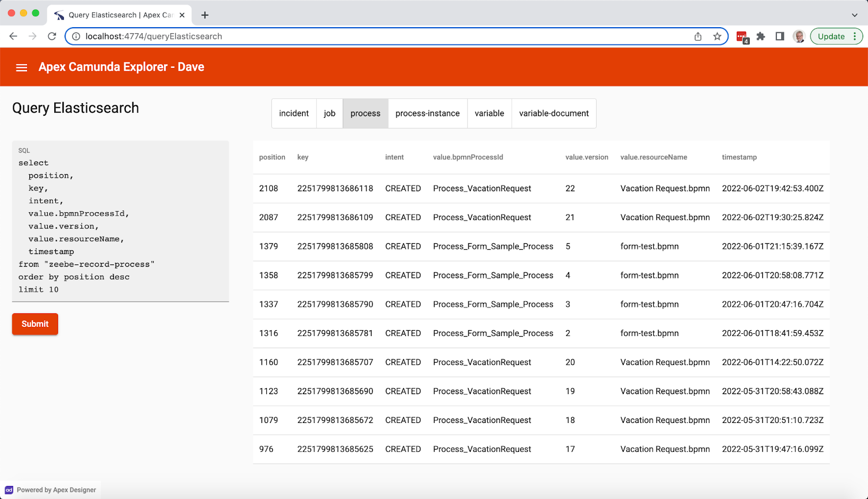868x499 pixels.
Task: Select position cell 2108
Action: pos(269,188)
